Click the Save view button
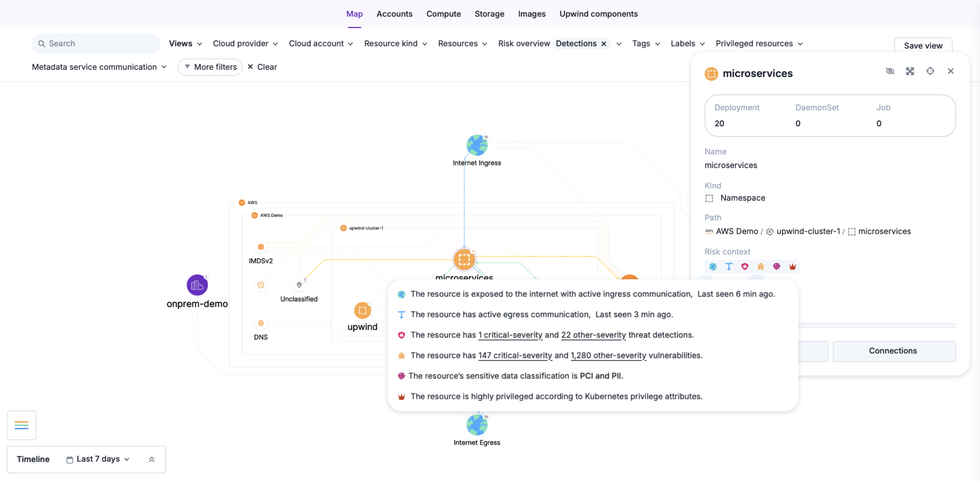This screenshot has height=481, width=980. point(923,45)
